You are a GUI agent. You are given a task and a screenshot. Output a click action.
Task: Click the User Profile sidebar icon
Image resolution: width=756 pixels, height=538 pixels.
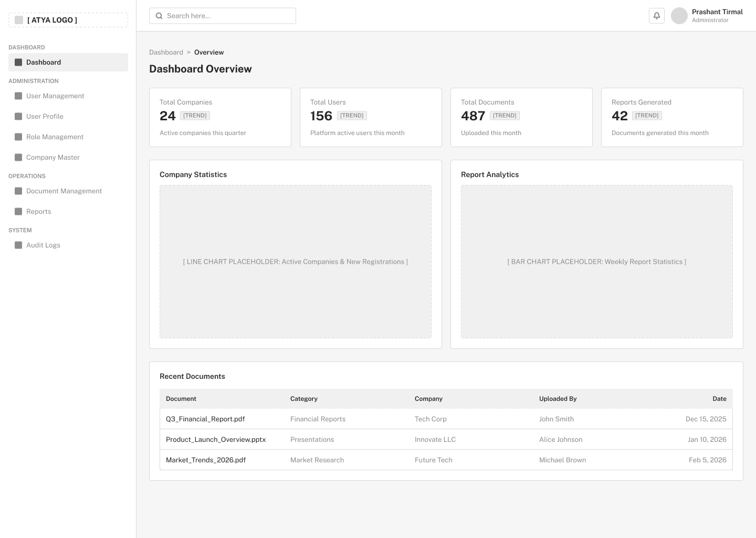coord(18,116)
